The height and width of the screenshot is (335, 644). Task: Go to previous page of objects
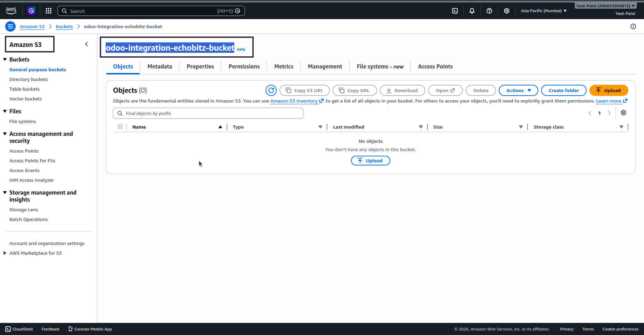(x=590, y=113)
